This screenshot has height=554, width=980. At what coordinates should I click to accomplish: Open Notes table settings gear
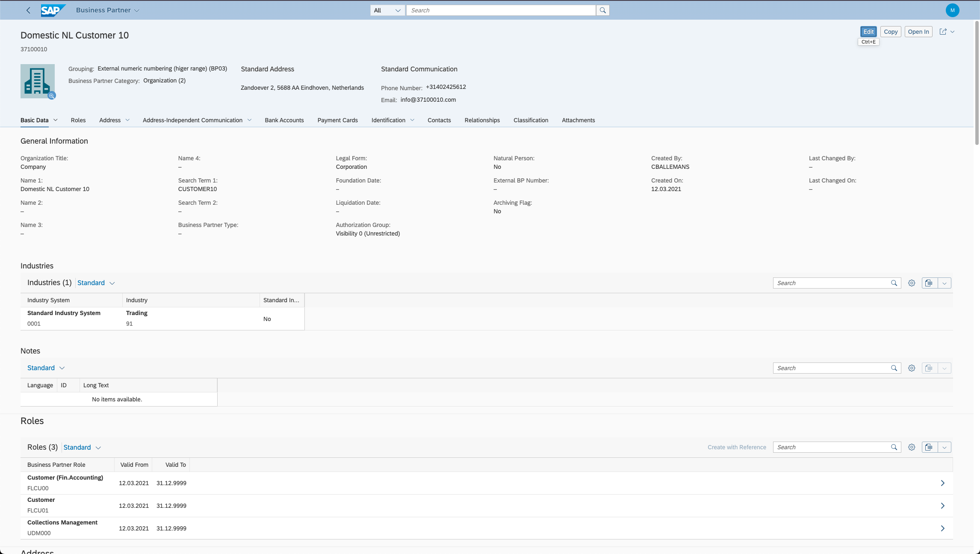click(912, 368)
